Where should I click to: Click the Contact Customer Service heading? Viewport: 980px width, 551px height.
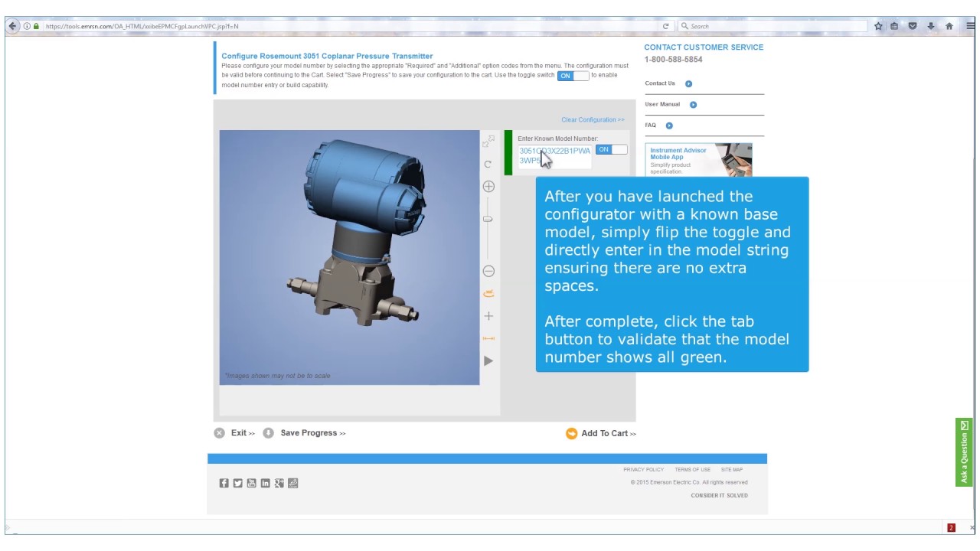pyautogui.click(x=704, y=47)
